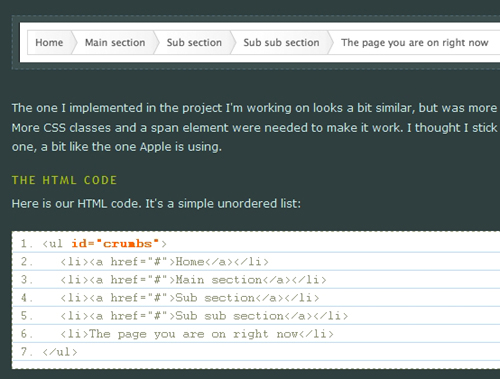
Task: Click paragraph line starting 'The one I implemented'
Action: pos(255,108)
